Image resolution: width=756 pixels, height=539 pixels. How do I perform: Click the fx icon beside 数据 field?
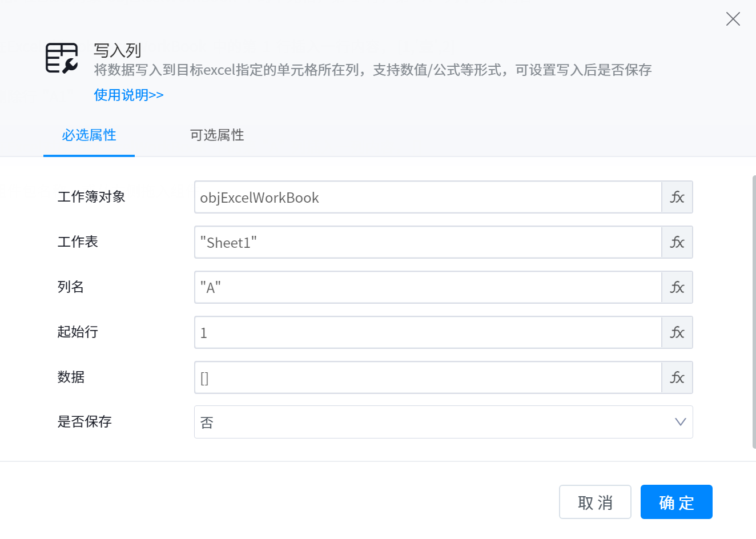click(x=677, y=378)
